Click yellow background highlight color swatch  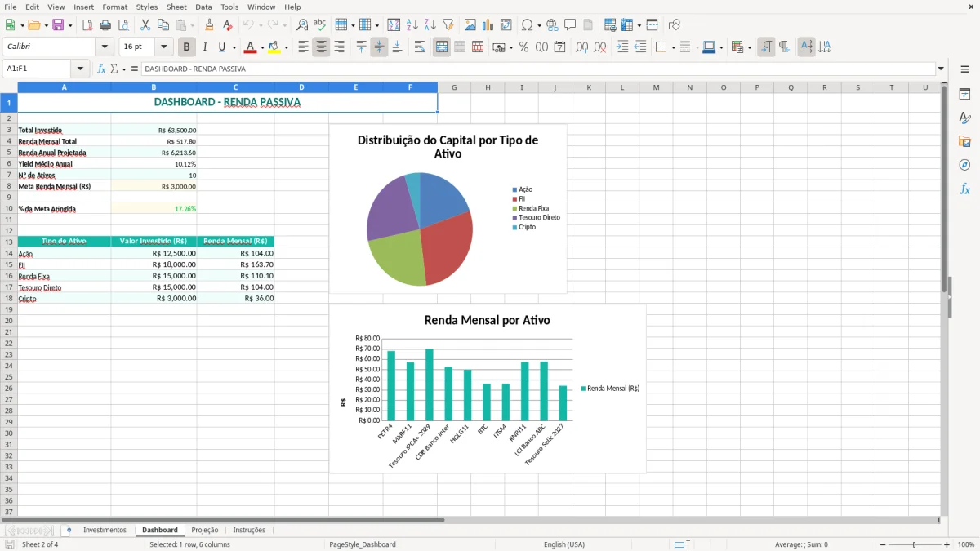coord(274,47)
